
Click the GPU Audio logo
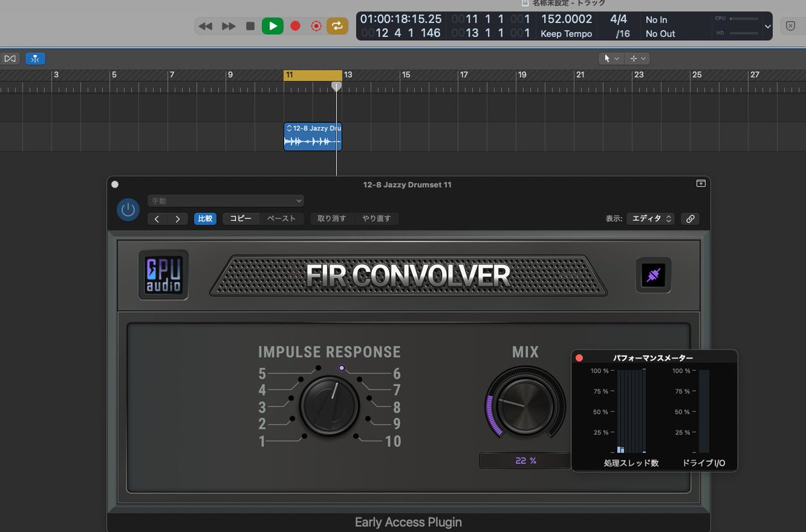163,275
